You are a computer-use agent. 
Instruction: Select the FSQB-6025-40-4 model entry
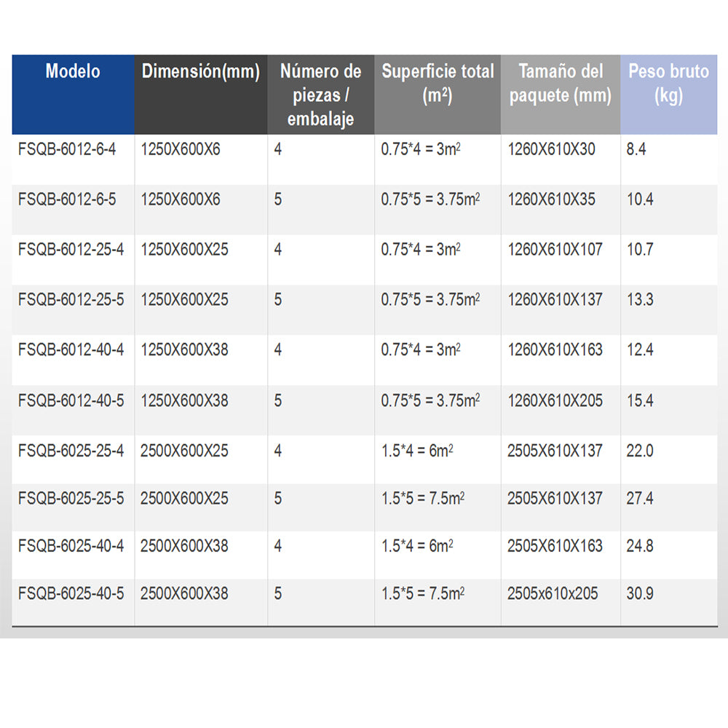click(x=71, y=546)
